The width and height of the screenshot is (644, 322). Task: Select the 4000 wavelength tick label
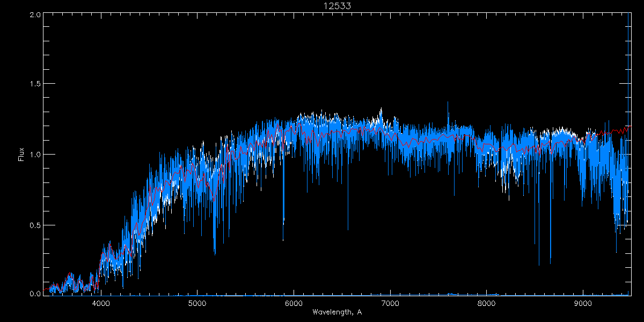point(101,303)
